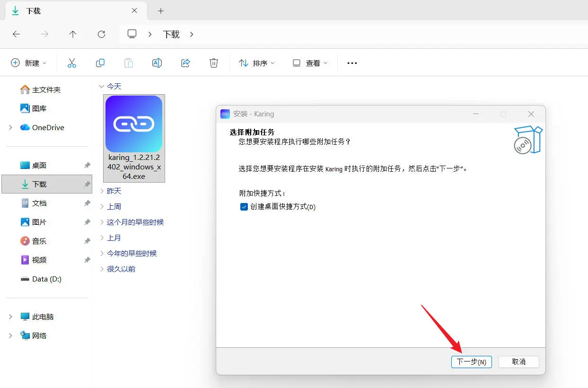The image size is (588, 388).
Task: Go forward with the right arrow
Action: 44,34
